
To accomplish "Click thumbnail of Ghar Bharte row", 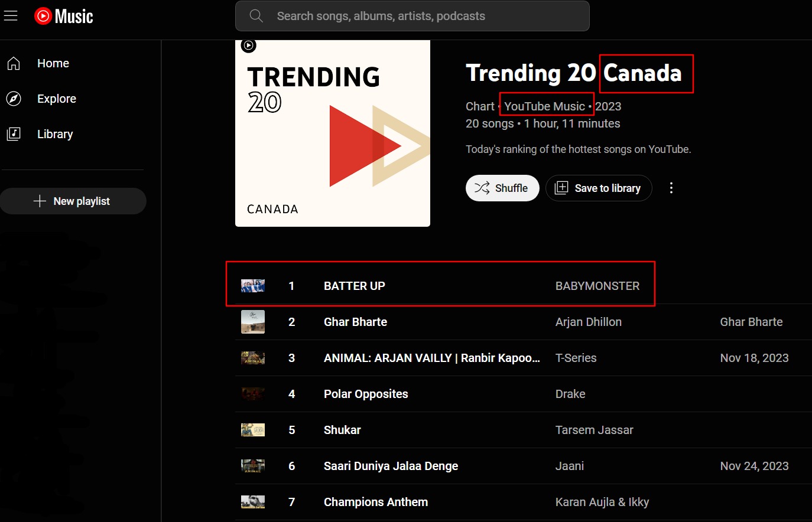I will point(253,322).
